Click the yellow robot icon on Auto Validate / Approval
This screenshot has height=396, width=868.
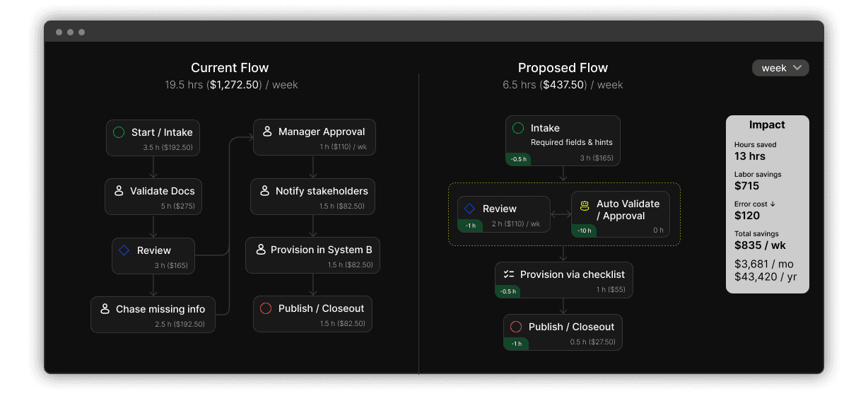coord(585,206)
